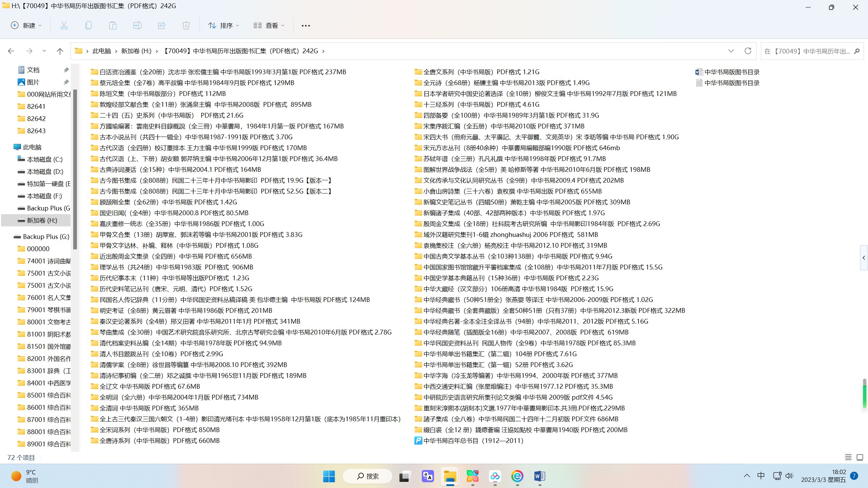Select folder 四部备要 (全100册)

(x=507, y=115)
